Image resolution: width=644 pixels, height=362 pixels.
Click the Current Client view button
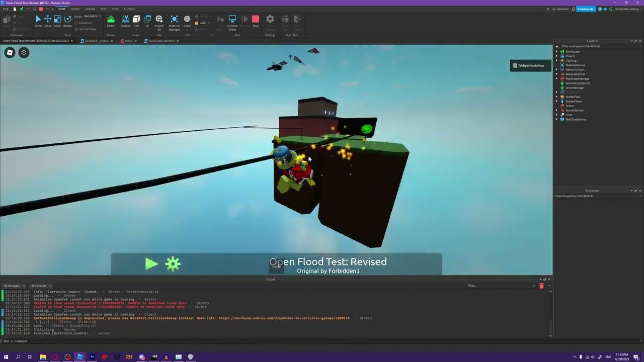point(232,22)
